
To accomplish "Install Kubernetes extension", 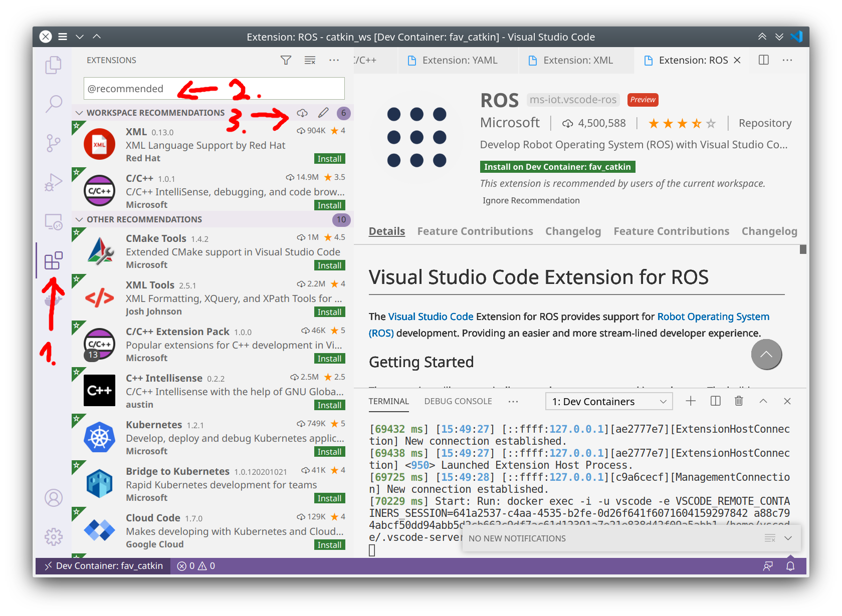I will pyautogui.click(x=329, y=452).
